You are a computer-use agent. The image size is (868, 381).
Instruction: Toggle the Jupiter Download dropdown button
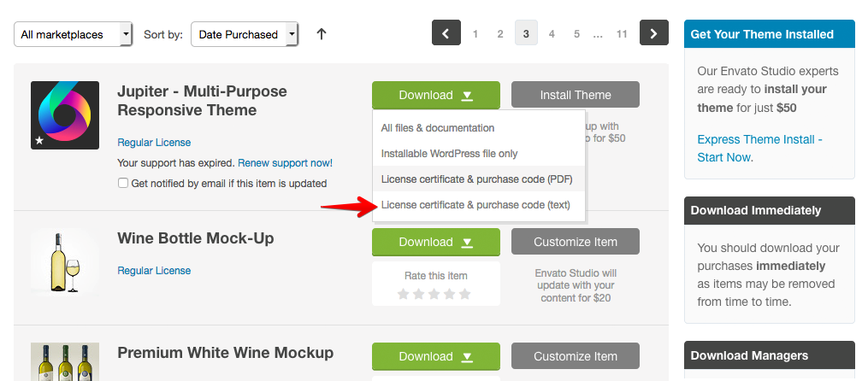pyautogui.click(x=435, y=95)
